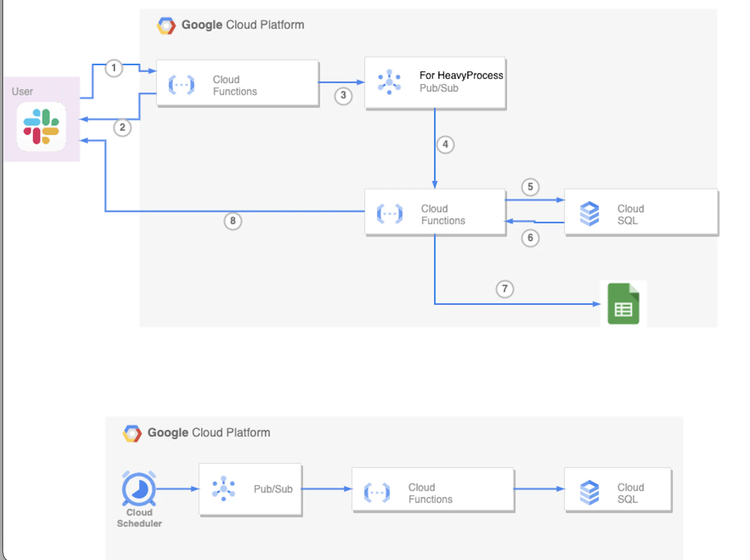Click the "Google Cloud Platform" title of the lower diagram
750x560 pixels.
click(209, 433)
